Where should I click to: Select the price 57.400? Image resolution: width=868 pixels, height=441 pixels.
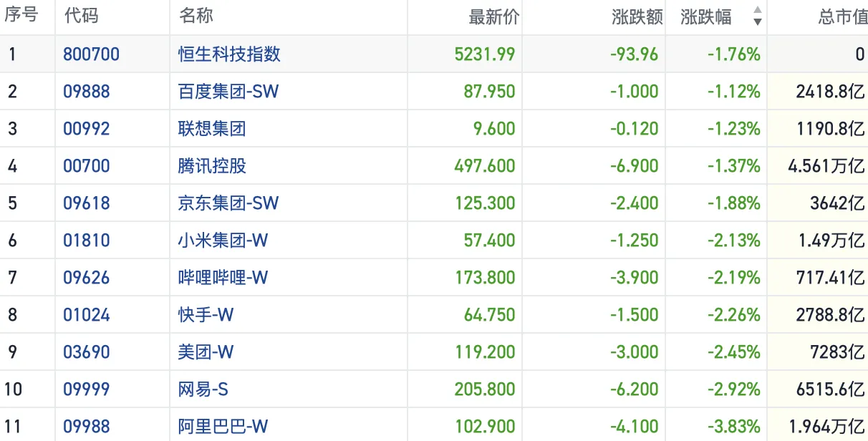490,241
